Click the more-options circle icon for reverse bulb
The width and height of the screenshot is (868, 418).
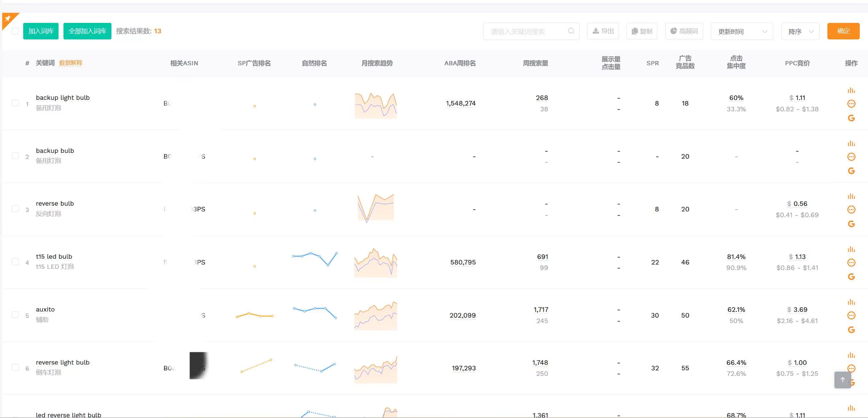tap(851, 210)
